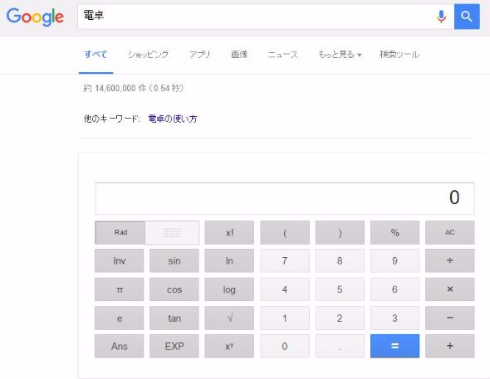Switch to the ショッピング tab

pos(148,54)
